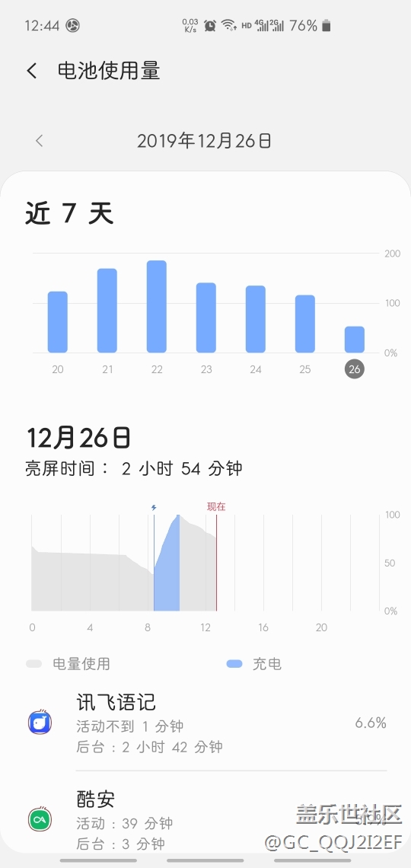Select the bar for day 20
This screenshot has width=411, height=868.
[58, 321]
